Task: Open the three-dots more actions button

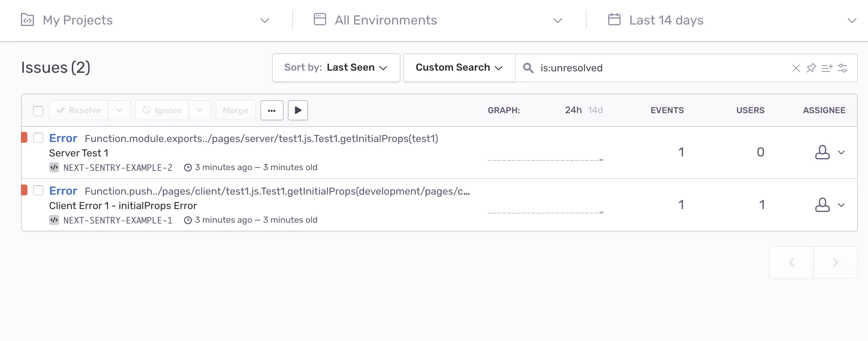Action: [272, 110]
